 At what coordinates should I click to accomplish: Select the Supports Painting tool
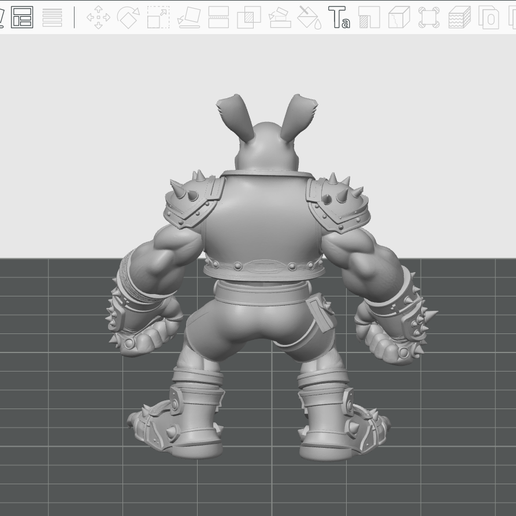[280, 18]
